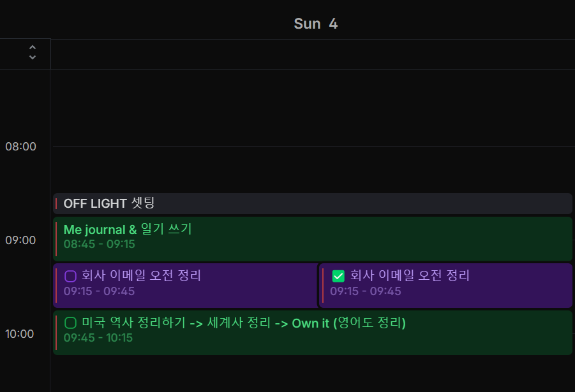
Task: Click the red color bar on 미국 역사 event
Action: (56, 332)
